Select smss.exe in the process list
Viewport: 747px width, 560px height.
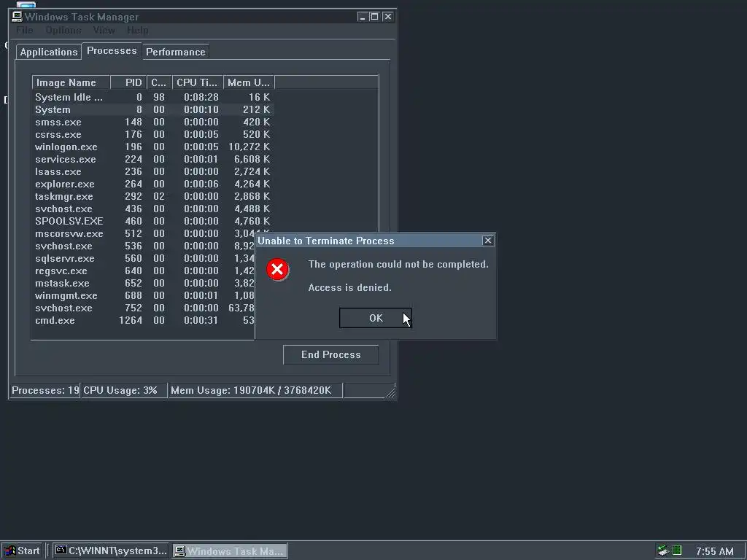(153, 122)
